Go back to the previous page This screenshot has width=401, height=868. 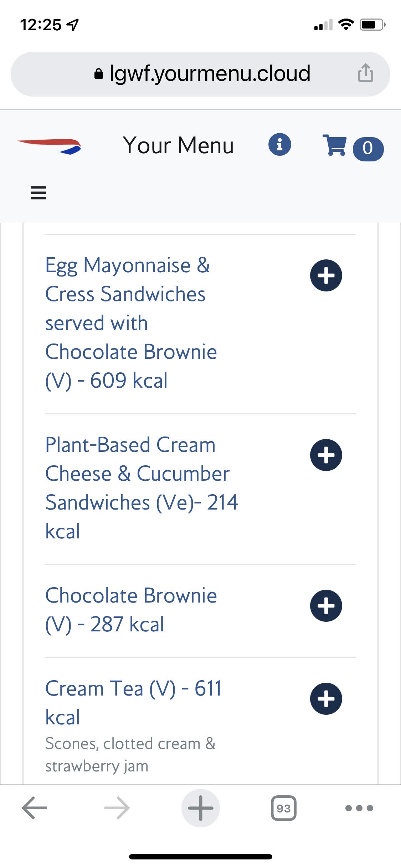[34, 808]
